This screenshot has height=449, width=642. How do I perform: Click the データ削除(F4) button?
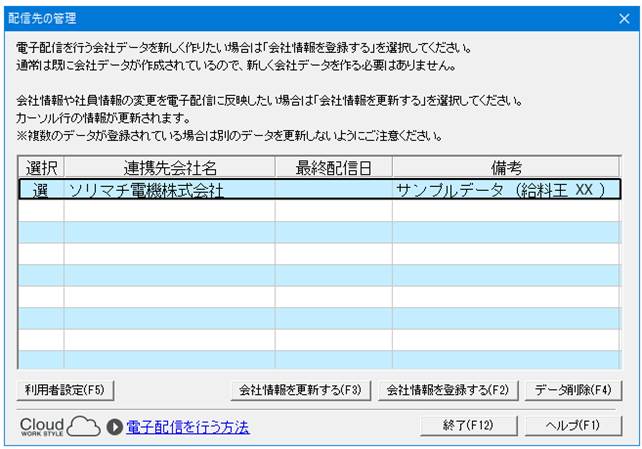[x=573, y=390]
